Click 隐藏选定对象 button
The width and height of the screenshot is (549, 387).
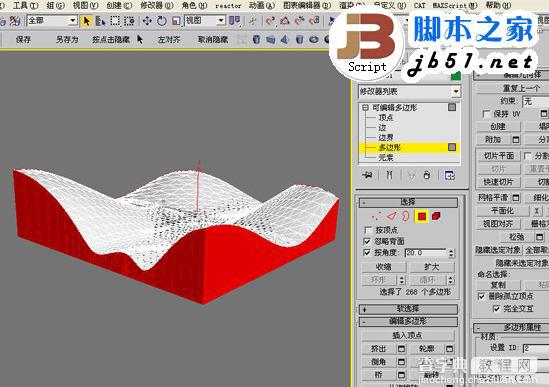(x=498, y=250)
